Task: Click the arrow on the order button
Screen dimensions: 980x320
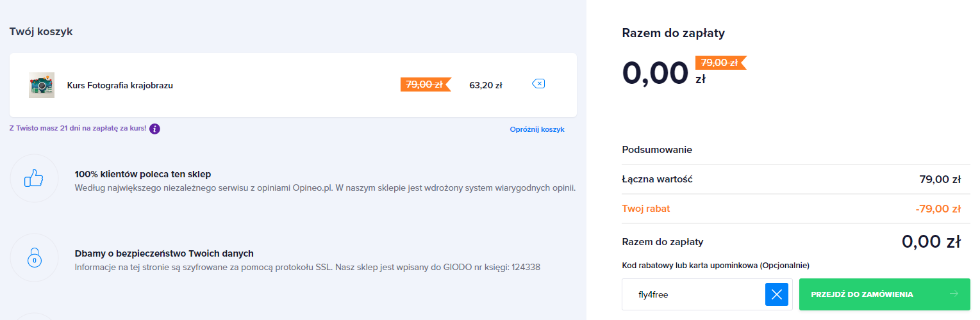Action: point(954,294)
